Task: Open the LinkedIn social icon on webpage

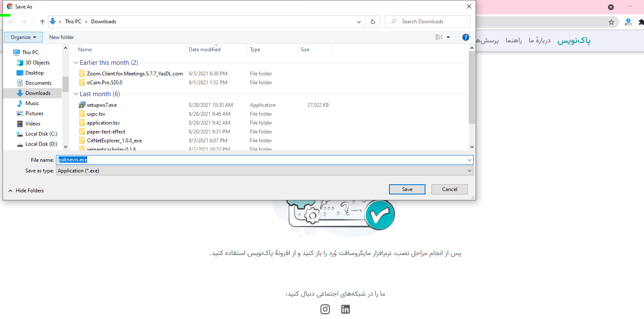Action: (346, 309)
